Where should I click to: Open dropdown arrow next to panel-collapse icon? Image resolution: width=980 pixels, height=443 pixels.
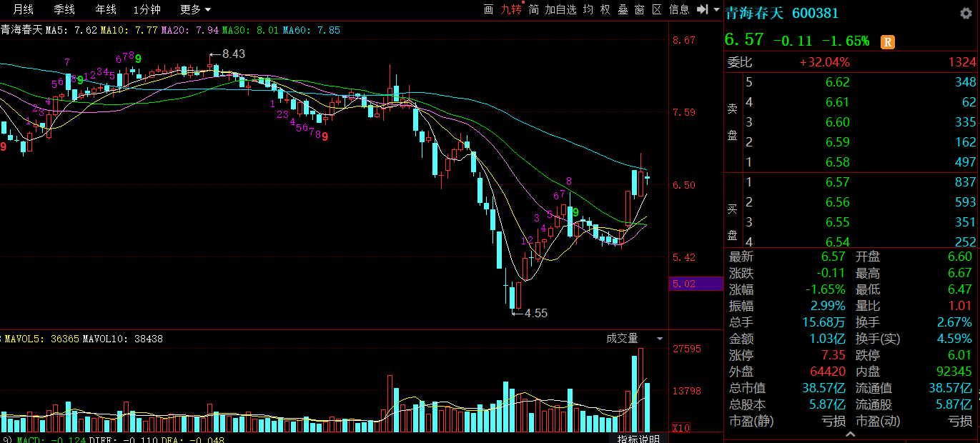point(716,9)
